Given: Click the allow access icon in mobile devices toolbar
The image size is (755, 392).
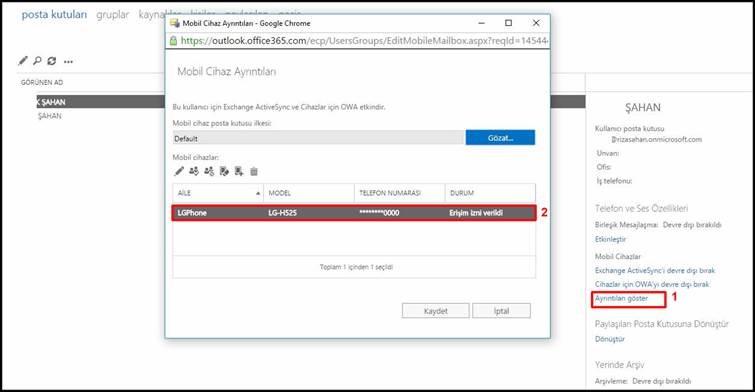Looking at the screenshot, I should [194, 171].
